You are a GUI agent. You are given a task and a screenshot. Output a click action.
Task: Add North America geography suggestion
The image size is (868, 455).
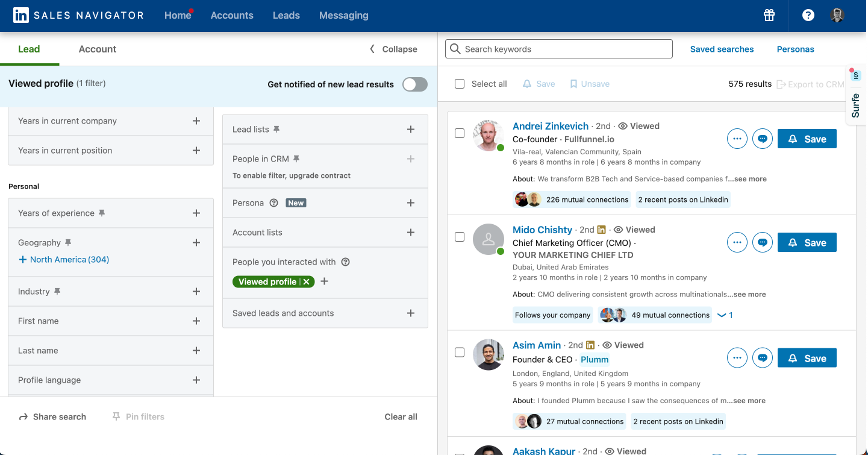click(64, 260)
